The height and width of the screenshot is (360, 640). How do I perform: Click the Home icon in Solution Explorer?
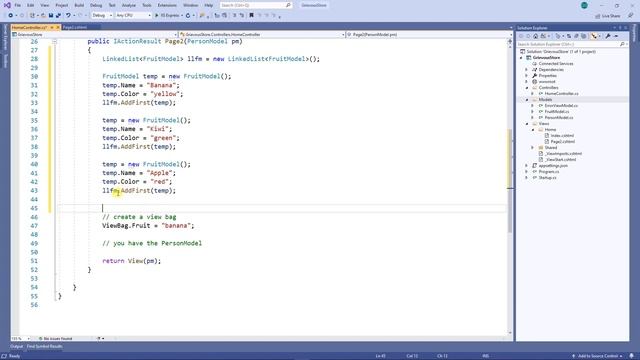536,36
